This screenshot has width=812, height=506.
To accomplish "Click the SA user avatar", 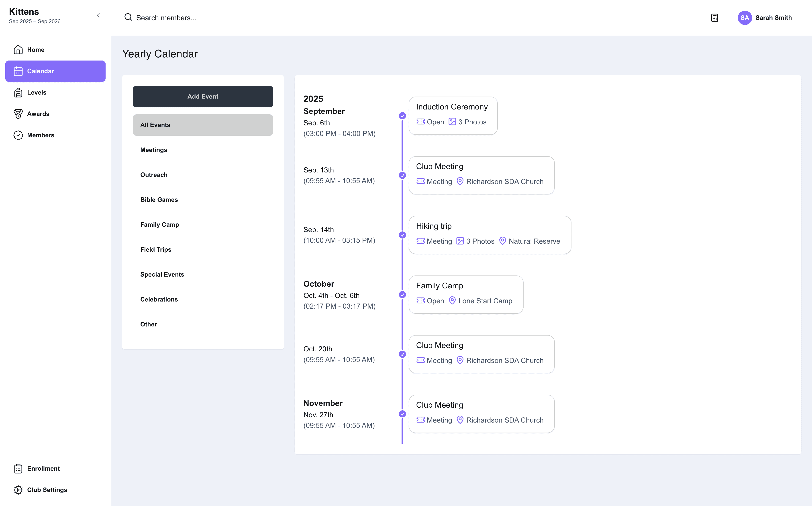I will click(745, 18).
